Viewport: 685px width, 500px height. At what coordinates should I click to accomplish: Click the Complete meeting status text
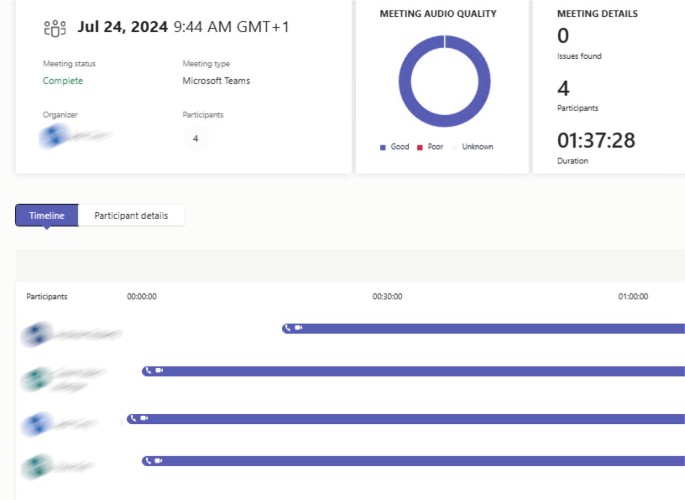[x=63, y=81]
